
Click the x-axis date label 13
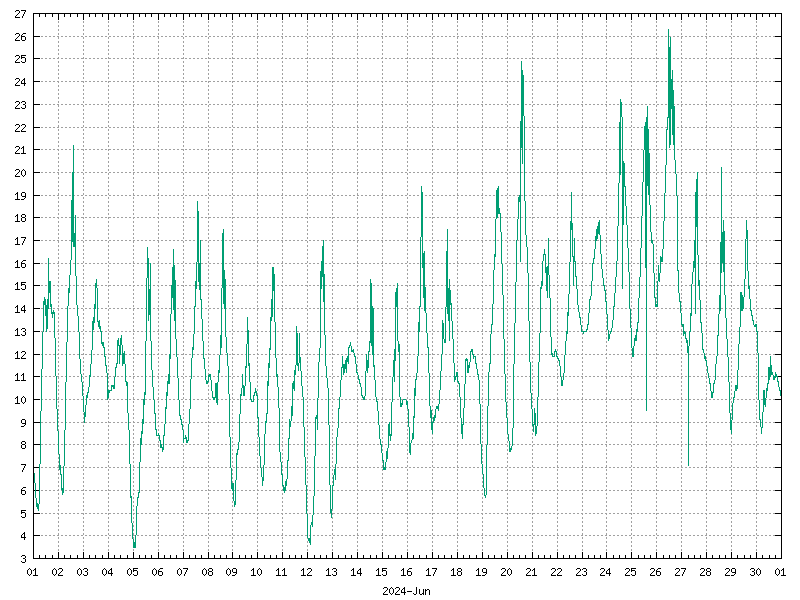tap(332, 572)
